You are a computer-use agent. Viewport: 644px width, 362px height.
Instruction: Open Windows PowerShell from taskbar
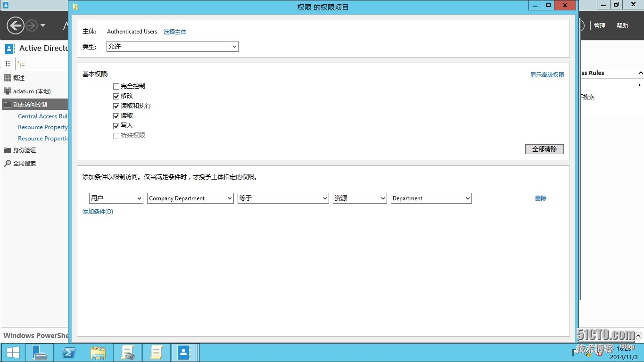pos(69,353)
